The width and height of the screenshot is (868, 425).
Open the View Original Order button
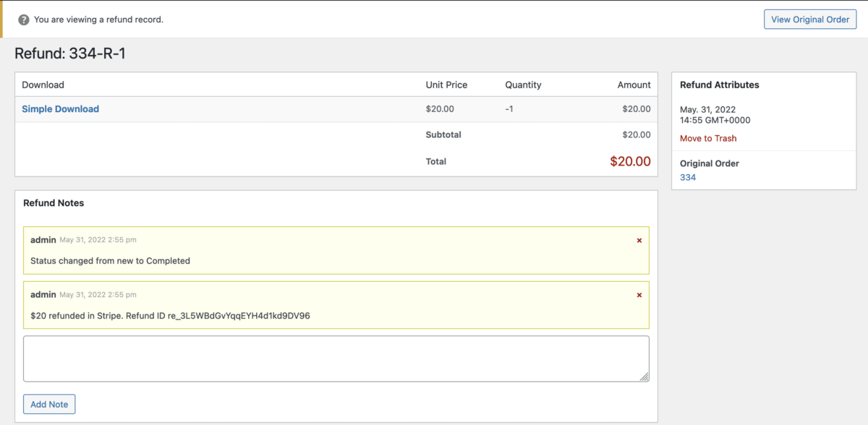click(809, 20)
